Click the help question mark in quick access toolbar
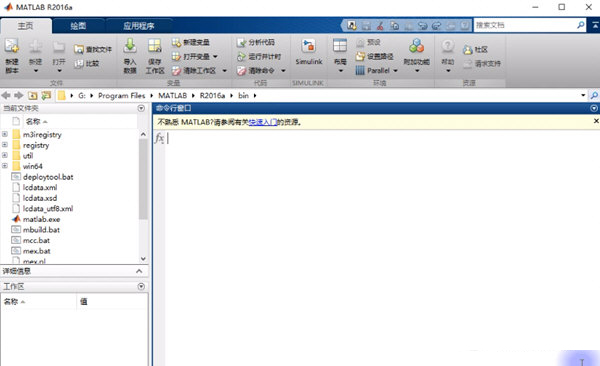This screenshot has height=366, width=600. 465,26
